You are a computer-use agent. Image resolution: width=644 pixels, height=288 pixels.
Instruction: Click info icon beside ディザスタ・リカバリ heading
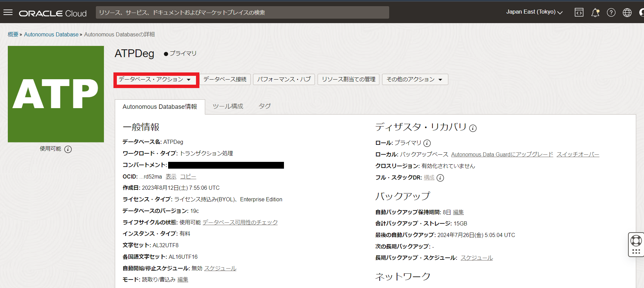pos(473,128)
